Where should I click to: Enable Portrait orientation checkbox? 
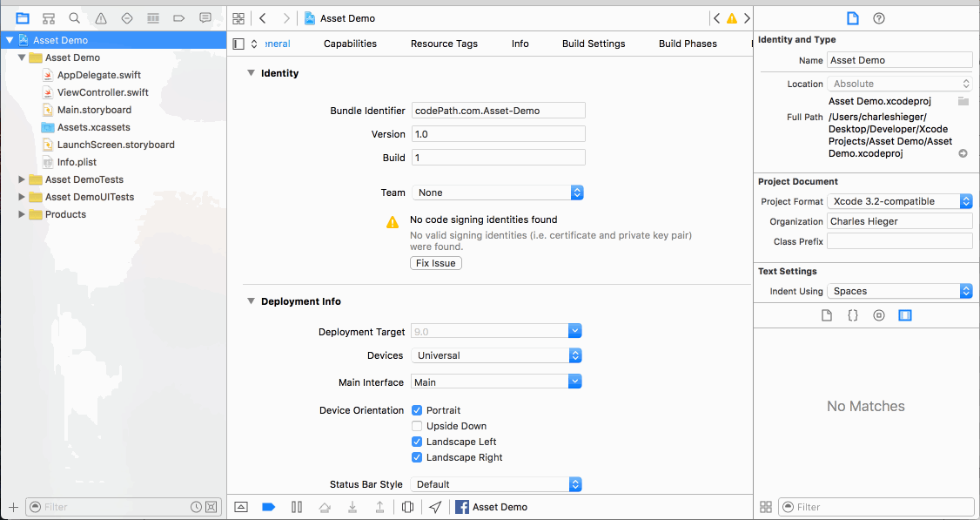(x=417, y=410)
